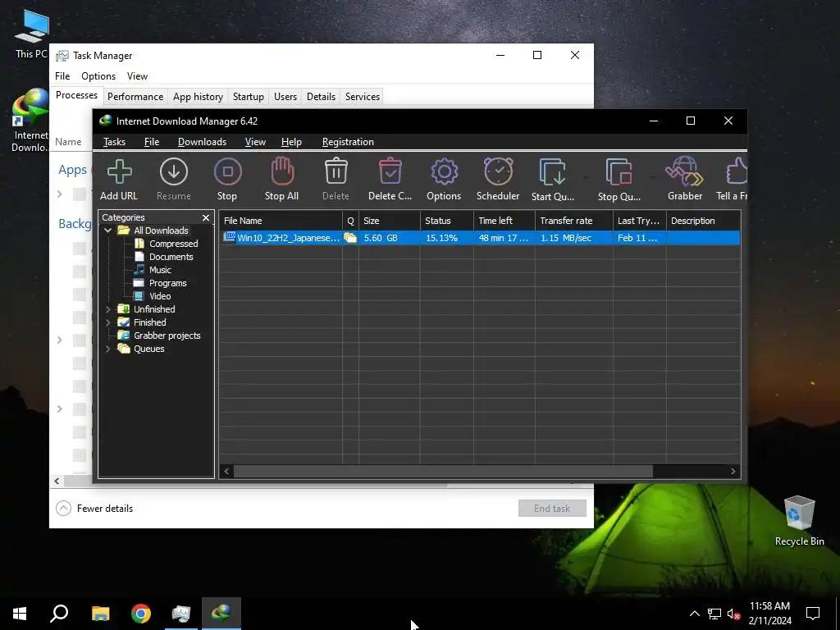Sort by Time left column header
The width and height of the screenshot is (840, 630).
point(504,221)
